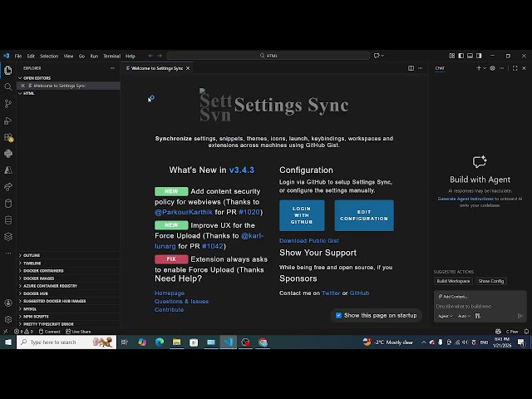Open the Search view in activity bar
Viewport: 532px width, 399px height.
[x=8, y=86]
